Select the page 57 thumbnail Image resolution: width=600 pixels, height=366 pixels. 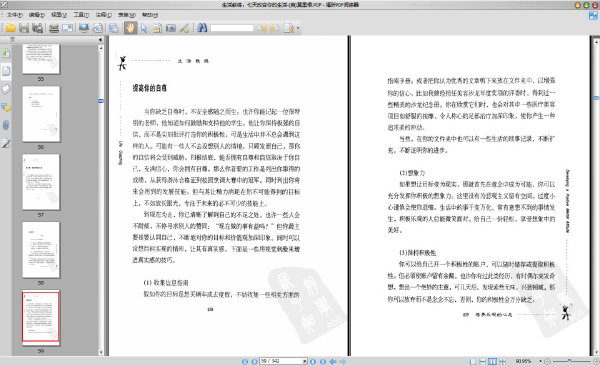[41, 182]
